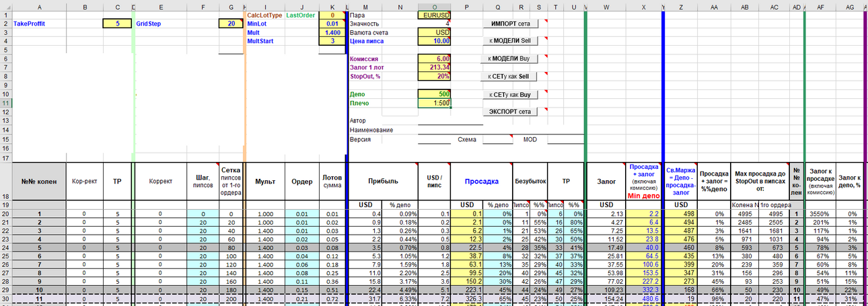Select the Комиссия value cell 6.00
The height and width of the screenshot is (306, 868).
(x=434, y=59)
